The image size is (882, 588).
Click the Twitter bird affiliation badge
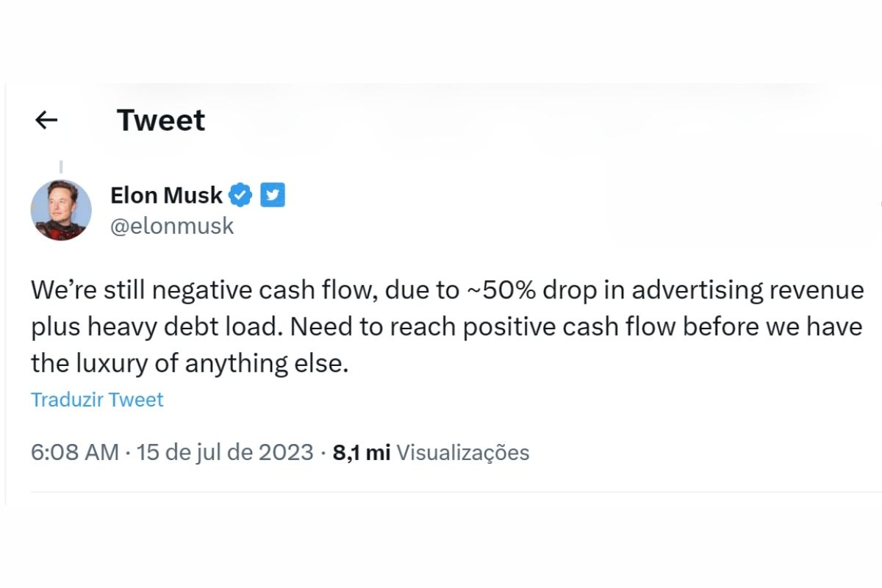273,195
